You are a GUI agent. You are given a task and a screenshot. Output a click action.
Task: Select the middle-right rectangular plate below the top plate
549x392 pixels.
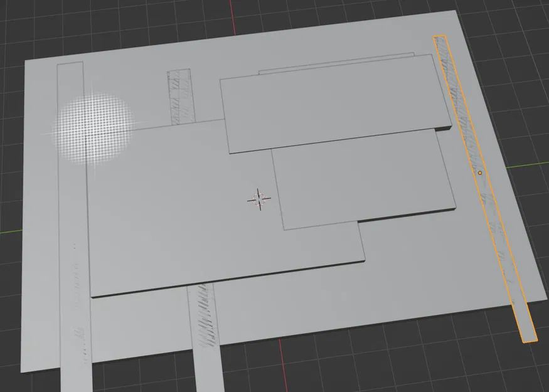pos(364,179)
